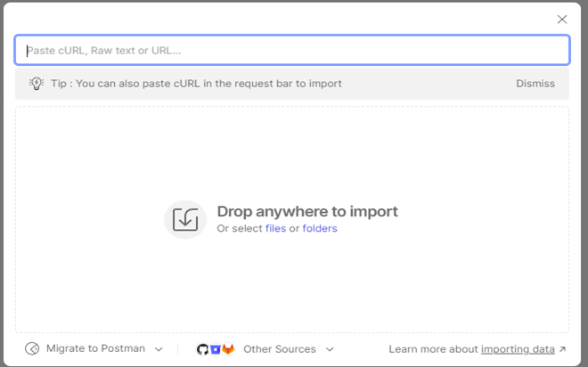
Task: Dismiss the cURL tip banner
Action: click(x=535, y=84)
